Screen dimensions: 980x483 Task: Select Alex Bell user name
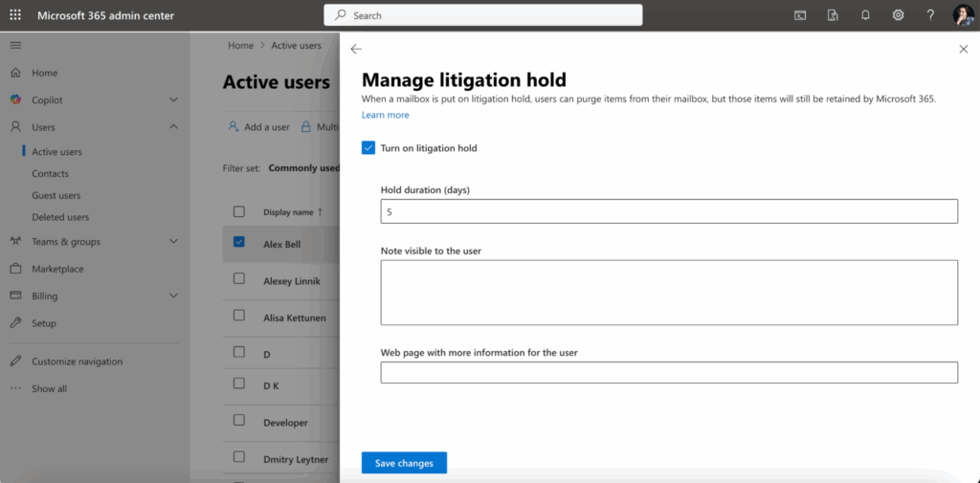282,244
